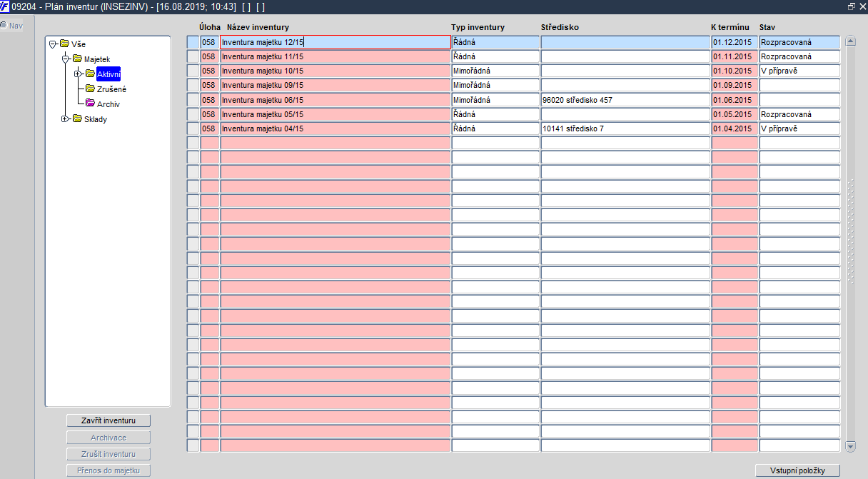
Task: Select the Nav radio button
Action: 4,26
